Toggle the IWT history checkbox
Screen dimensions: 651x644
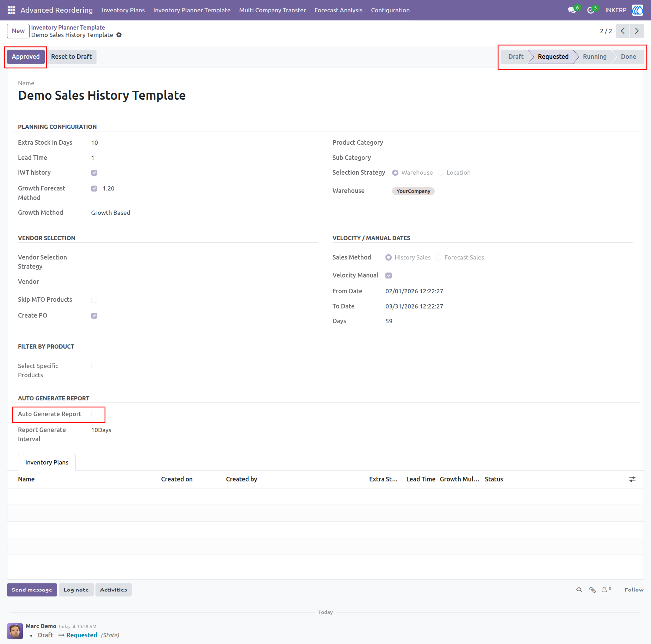tap(94, 173)
